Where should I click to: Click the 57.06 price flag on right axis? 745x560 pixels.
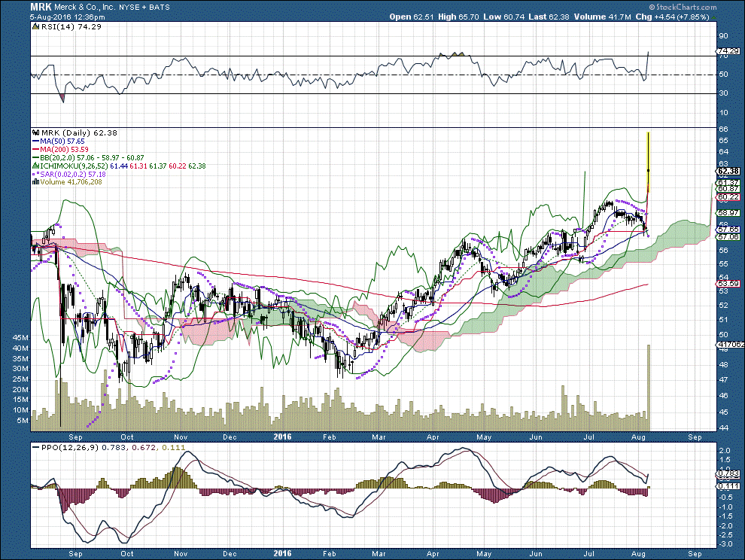pos(728,236)
